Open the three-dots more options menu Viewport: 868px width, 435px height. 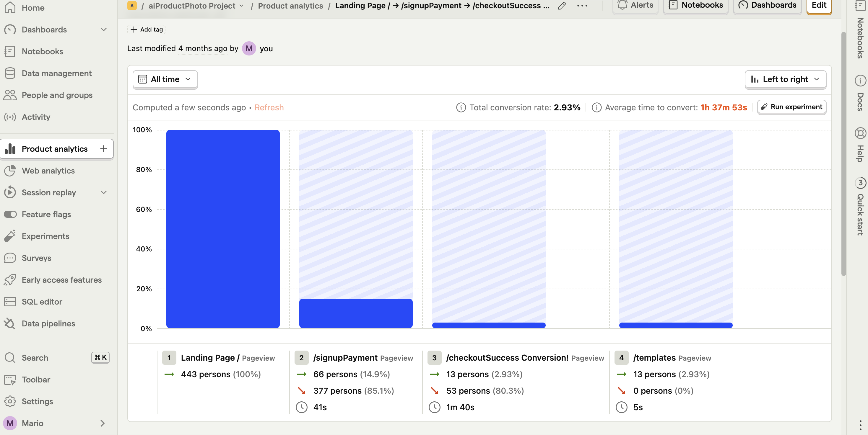[x=582, y=6]
